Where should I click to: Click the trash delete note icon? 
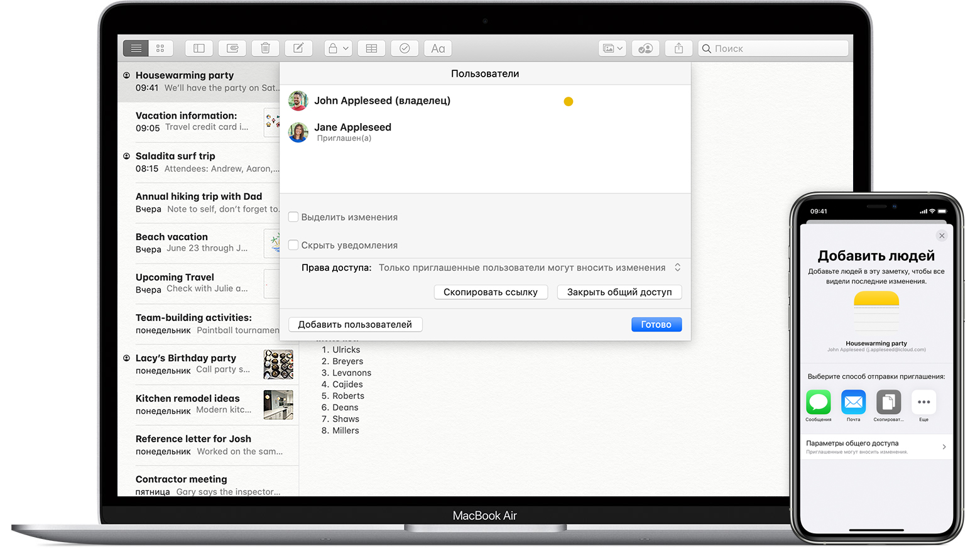(x=266, y=48)
